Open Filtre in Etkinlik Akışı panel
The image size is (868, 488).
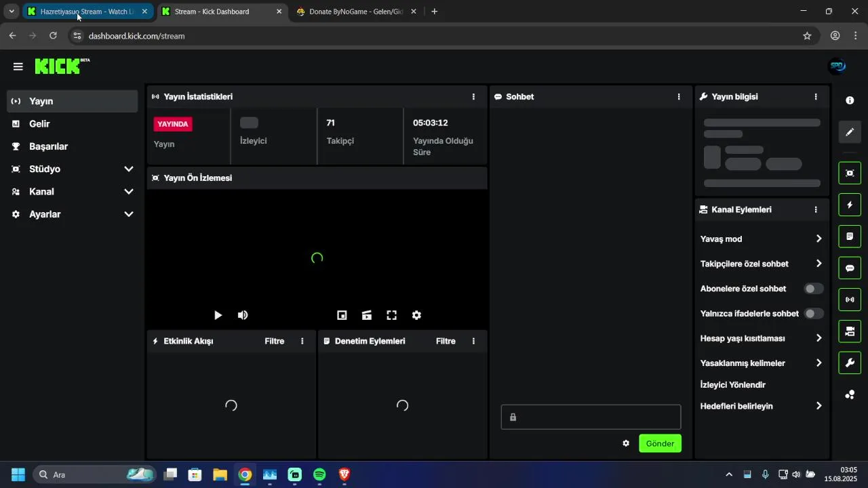(275, 341)
